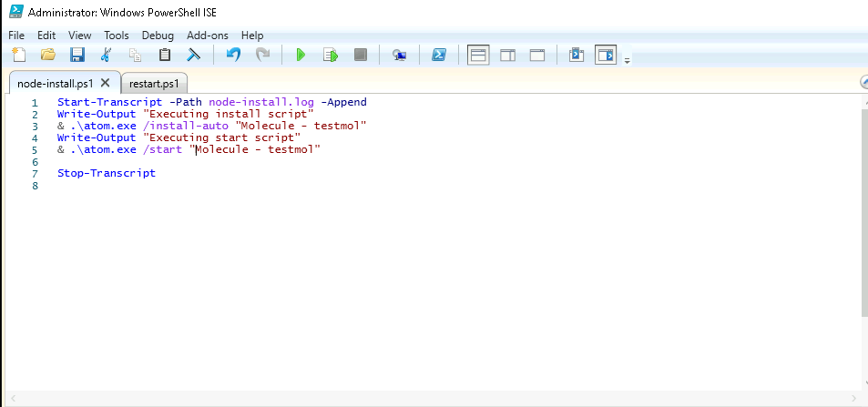This screenshot has width=868, height=407.
Task: Click "Executing install script" string
Action: point(228,114)
